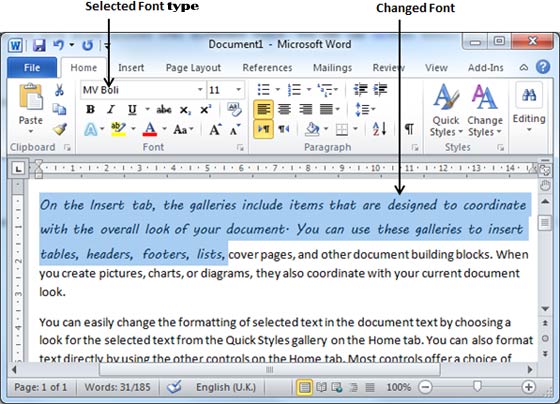Click Change Styles button

(x=485, y=110)
